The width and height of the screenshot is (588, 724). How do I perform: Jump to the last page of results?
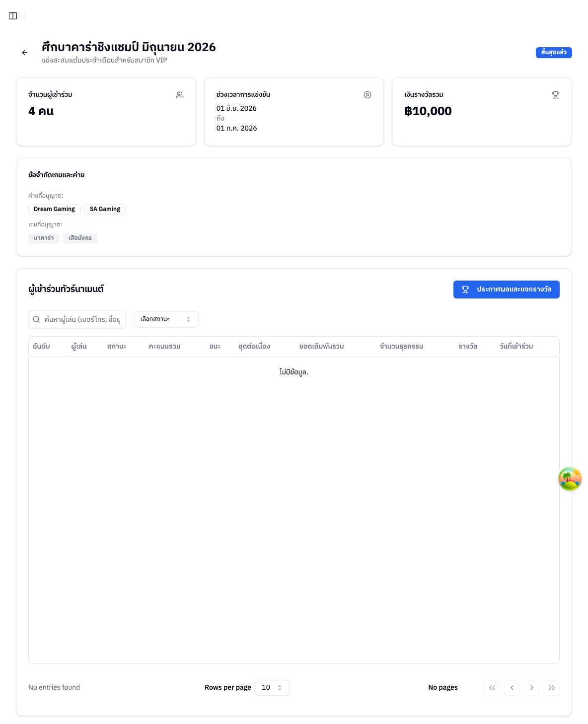(552, 688)
